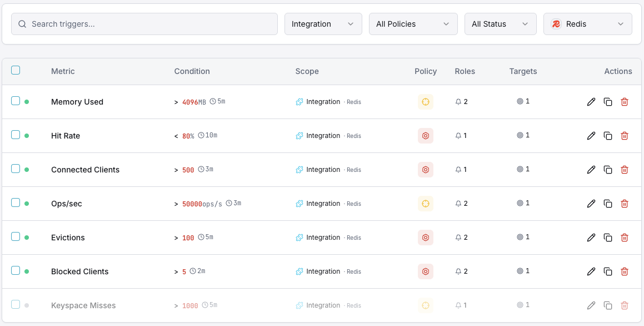Open the policy severity icon for Connected Clients
This screenshot has height=326, width=644.
point(426,169)
